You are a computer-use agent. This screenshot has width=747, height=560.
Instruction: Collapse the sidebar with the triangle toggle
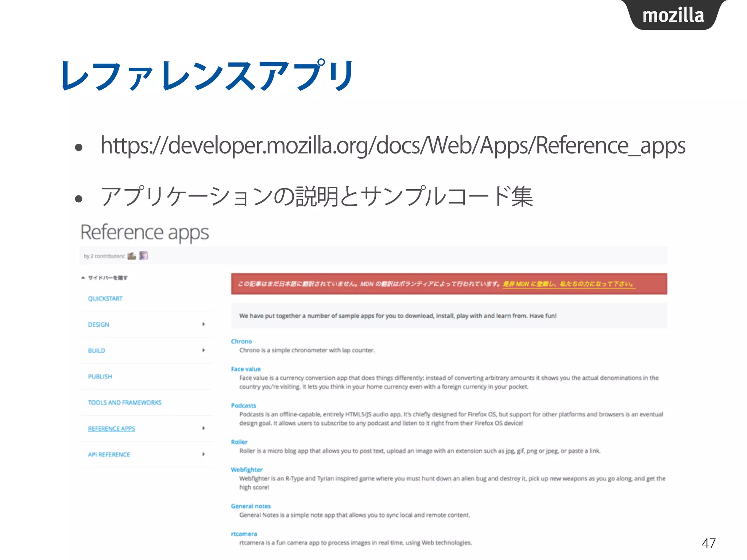point(83,278)
